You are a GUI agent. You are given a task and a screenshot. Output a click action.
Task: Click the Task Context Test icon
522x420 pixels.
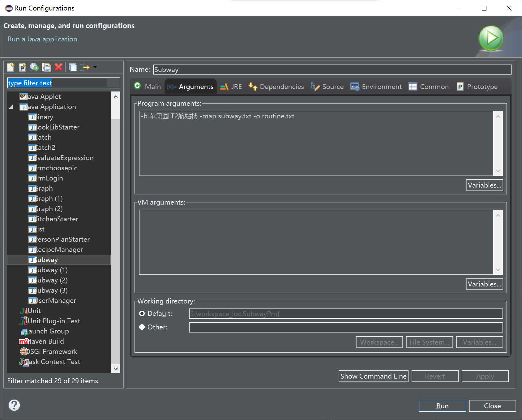point(24,362)
